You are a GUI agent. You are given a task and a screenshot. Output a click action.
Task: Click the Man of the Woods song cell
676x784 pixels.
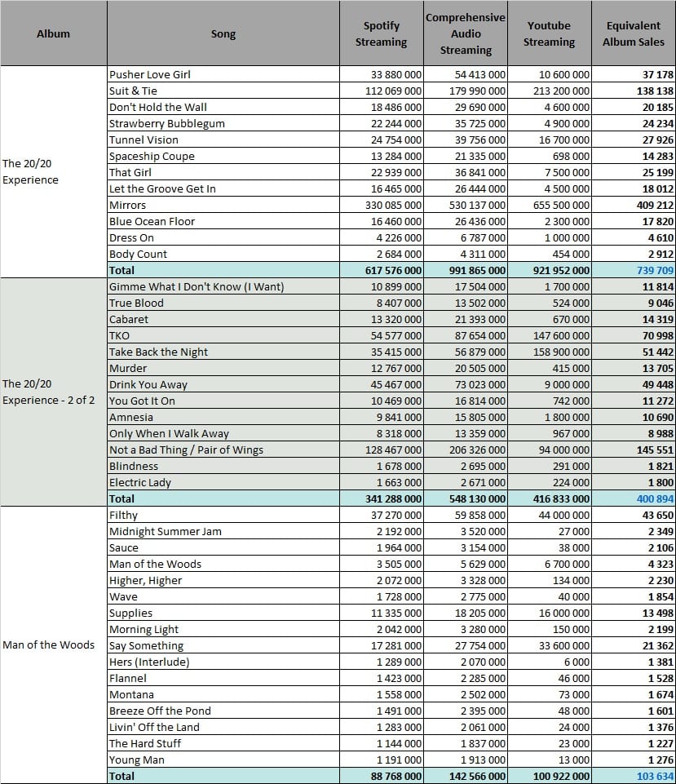(223, 564)
